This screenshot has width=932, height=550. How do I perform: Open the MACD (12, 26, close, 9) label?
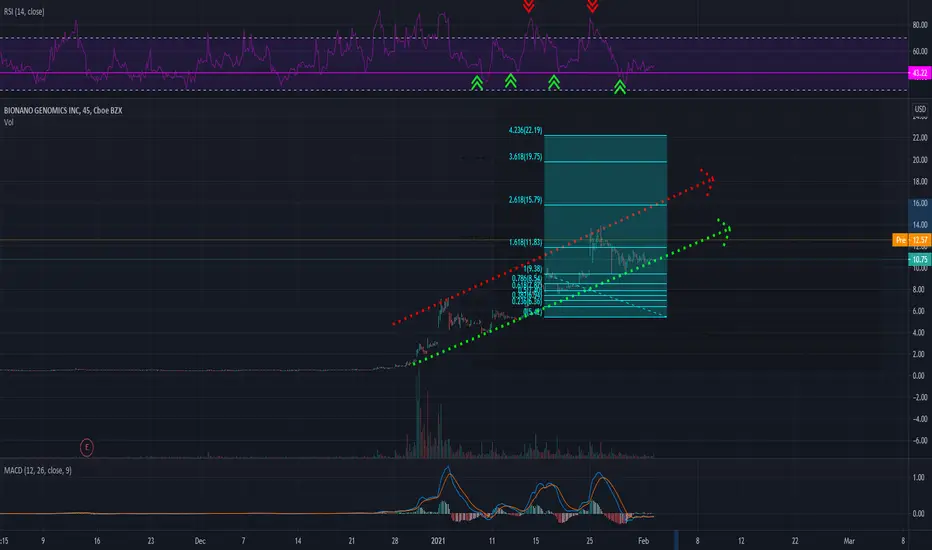tap(37, 470)
